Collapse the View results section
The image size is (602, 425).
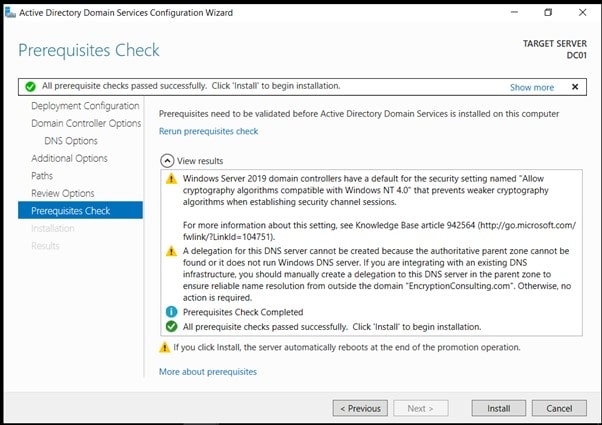coord(166,160)
